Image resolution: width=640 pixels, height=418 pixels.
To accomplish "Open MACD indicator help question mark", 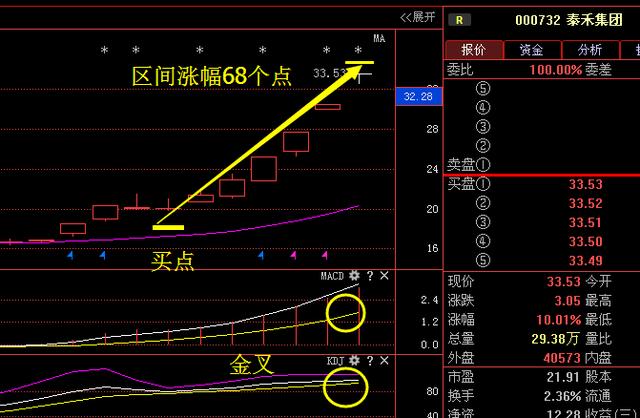I will 369,276.
